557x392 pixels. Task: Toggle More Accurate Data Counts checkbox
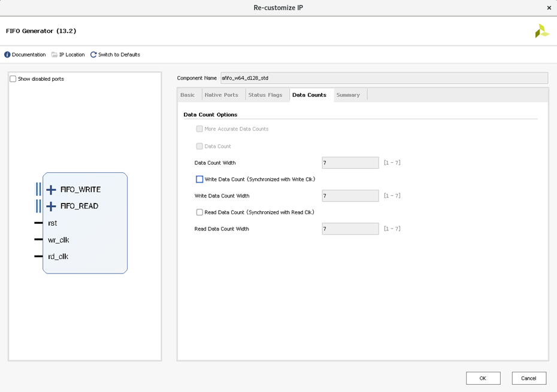(x=199, y=129)
